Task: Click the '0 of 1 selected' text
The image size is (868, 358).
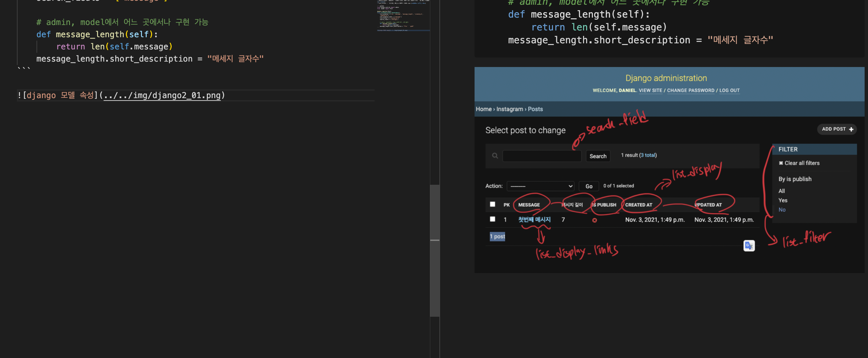Action: (x=619, y=186)
